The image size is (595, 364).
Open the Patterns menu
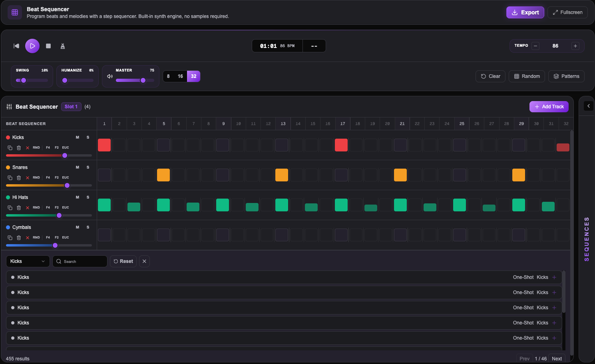(566, 76)
